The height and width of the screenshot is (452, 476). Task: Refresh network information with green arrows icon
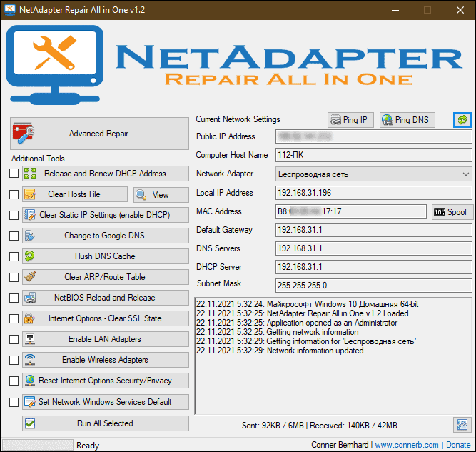pyautogui.click(x=462, y=120)
